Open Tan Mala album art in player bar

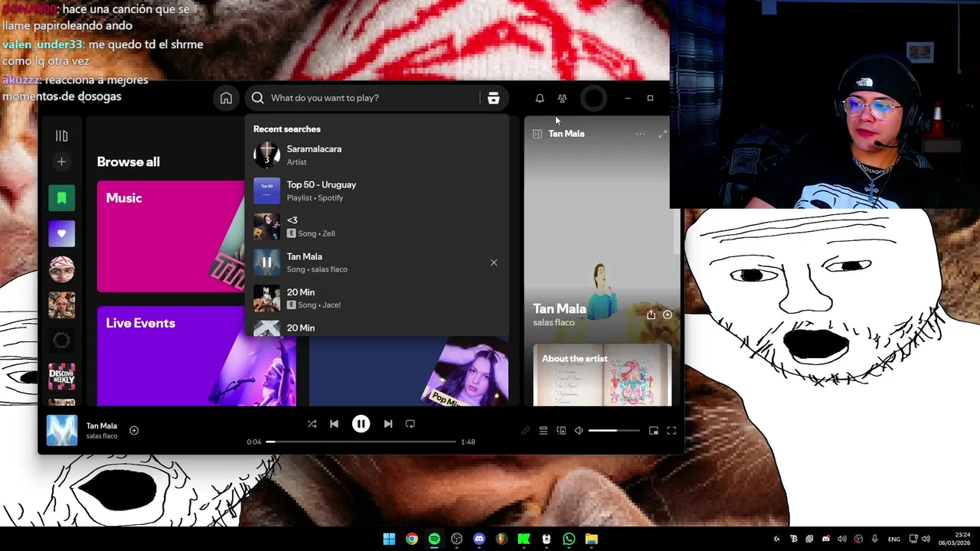(62, 430)
